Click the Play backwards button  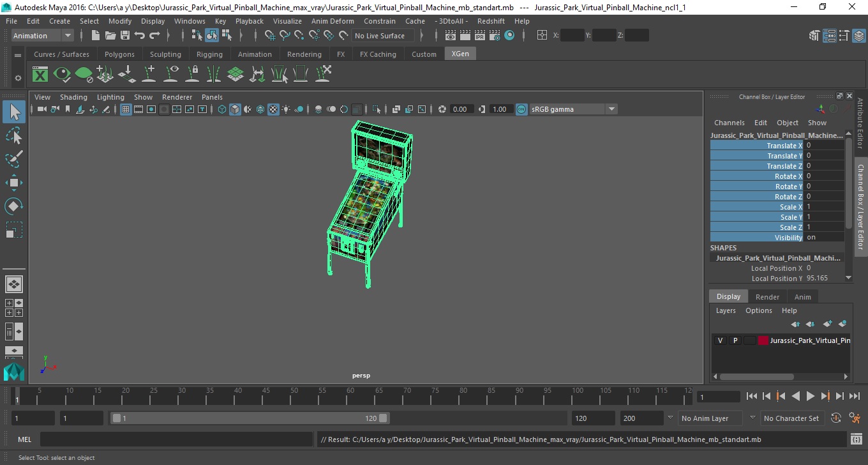click(796, 396)
